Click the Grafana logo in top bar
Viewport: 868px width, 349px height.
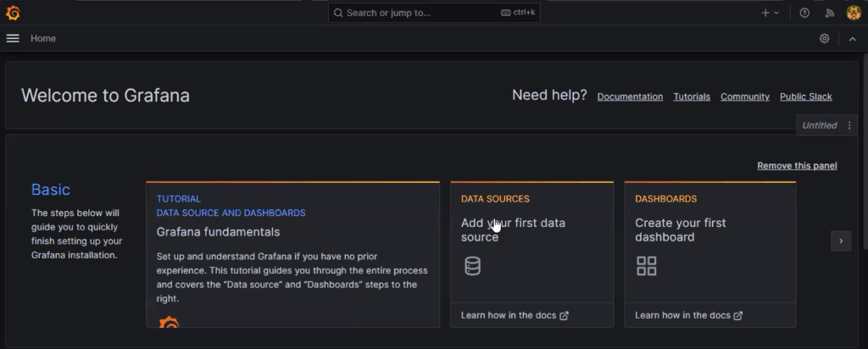[13, 13]
